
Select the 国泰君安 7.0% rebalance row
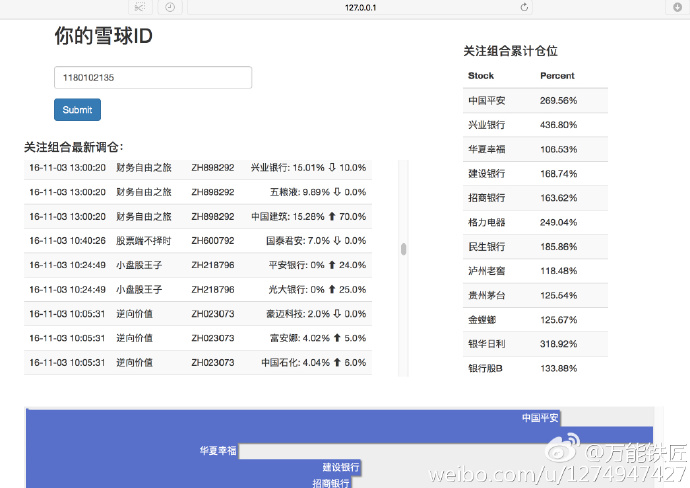point(198,241)
